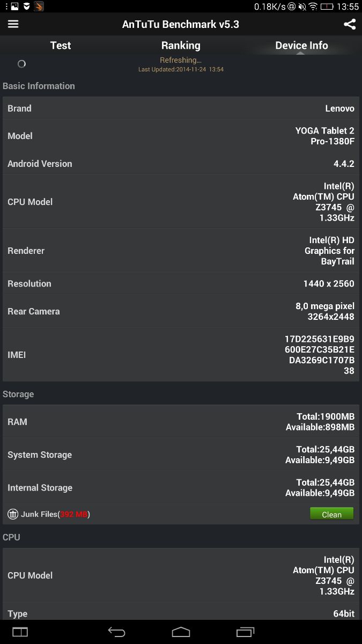This screenshot has width=362, height=644.
Task: Select the Android Version row
Action: coord(181,164)
